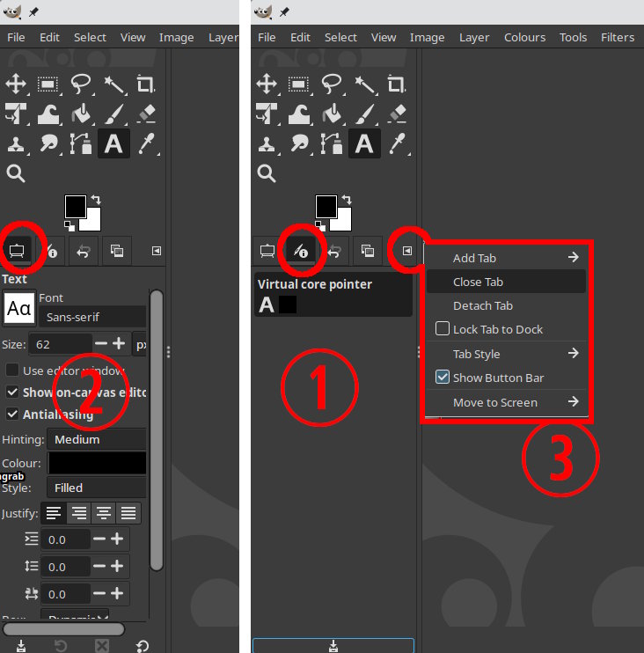The image size is (644, 653).
Task: Open the Undo History tab in the left window
Action: (x=84, y=251)
